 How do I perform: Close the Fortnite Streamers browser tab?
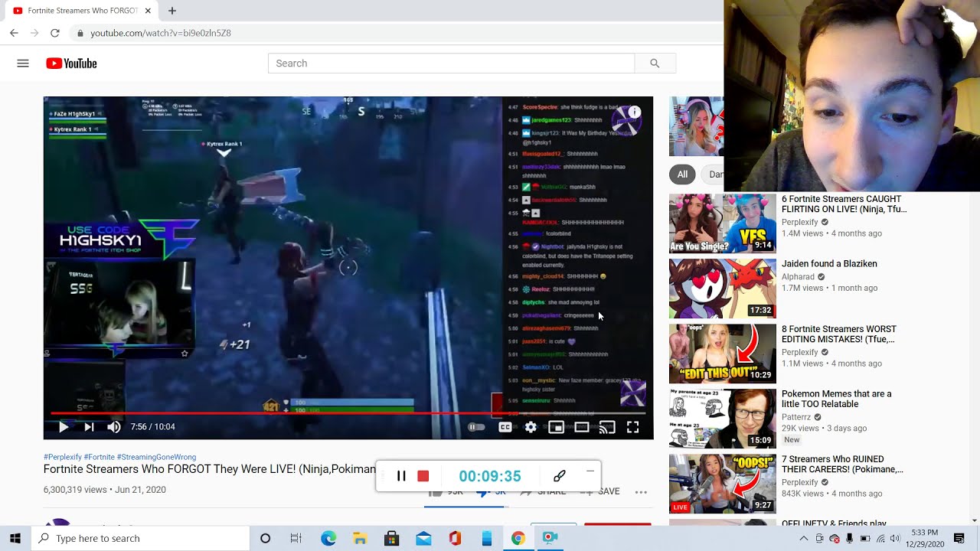point(149,11)
